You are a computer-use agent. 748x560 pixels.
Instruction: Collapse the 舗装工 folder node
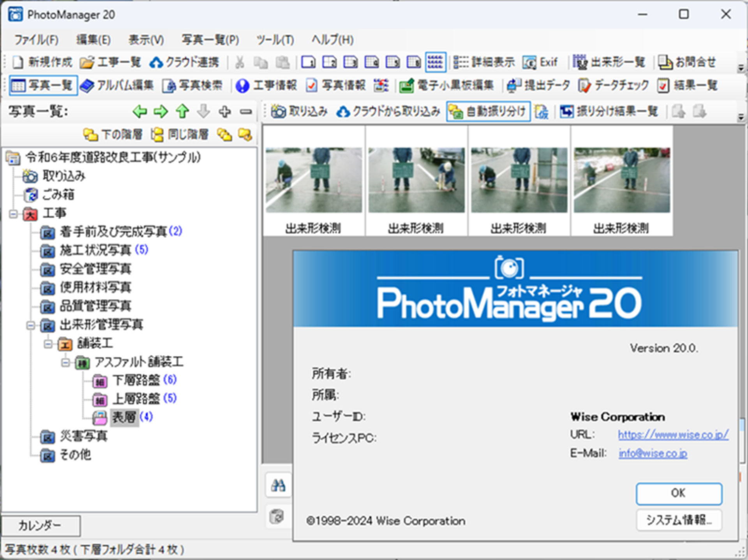48,344
